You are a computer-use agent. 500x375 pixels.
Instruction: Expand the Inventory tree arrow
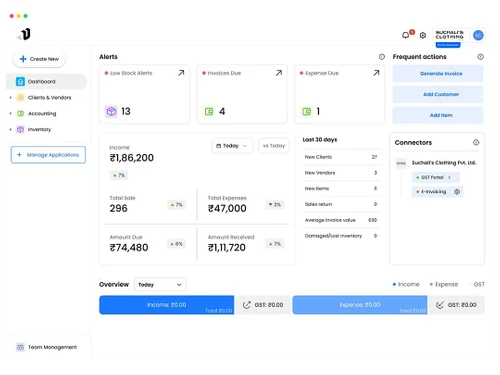pyautogui.click(x=10, y=129)
